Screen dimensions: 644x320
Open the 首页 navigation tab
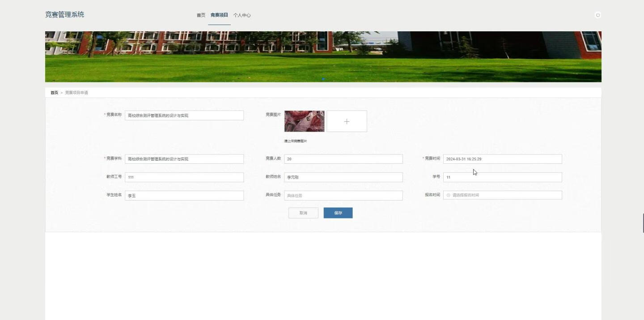tap(201, 15)
